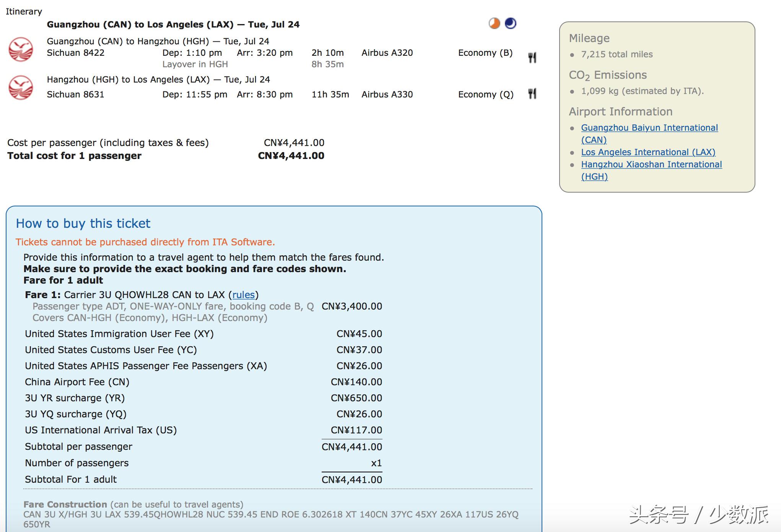Click the CO2 Emissions estimate entry
This screenshot has height=532, width=781.
pos(642,91)
